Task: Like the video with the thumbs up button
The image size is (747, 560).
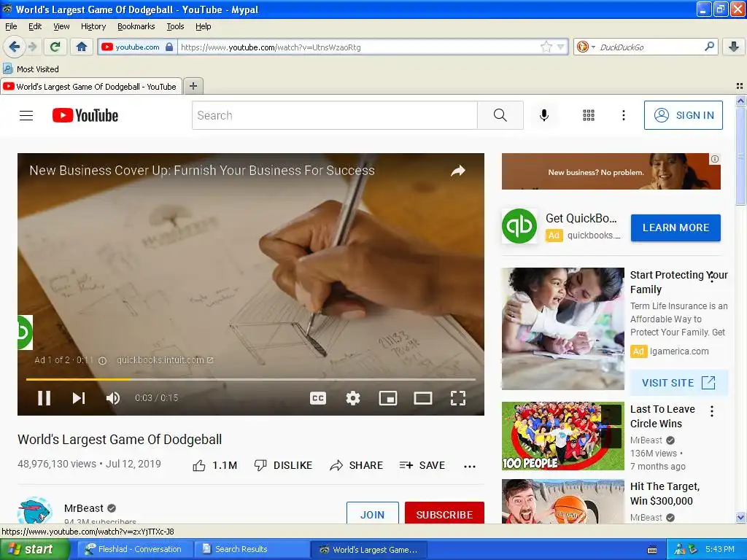Action: [215, 465]
